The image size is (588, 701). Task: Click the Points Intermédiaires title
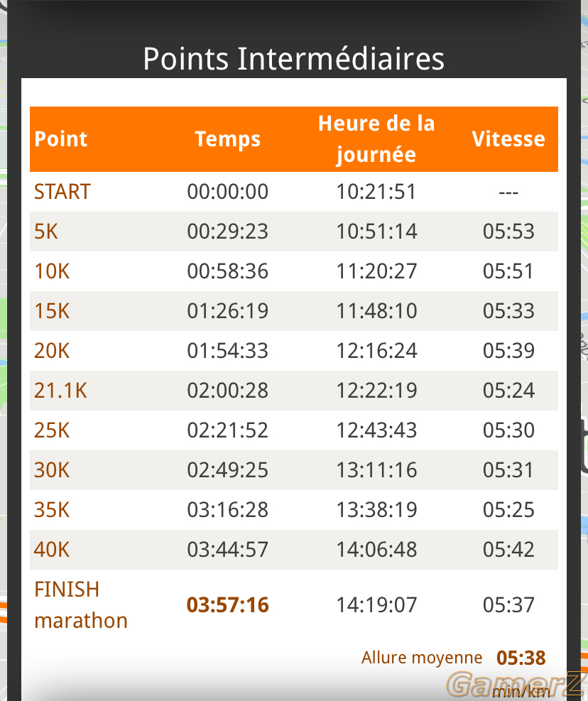294,58
